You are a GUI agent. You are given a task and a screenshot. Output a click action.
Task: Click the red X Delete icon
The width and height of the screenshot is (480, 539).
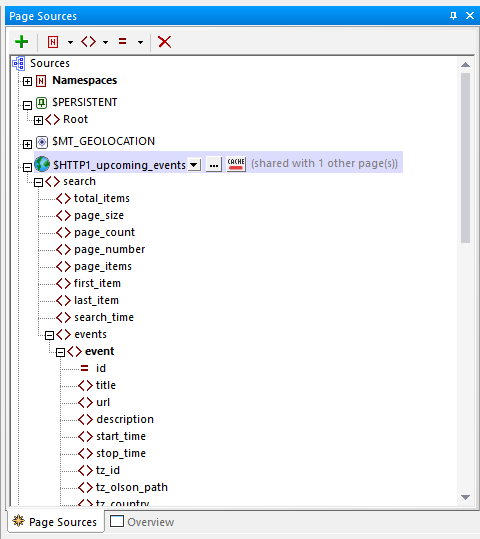tap(164, 42)
